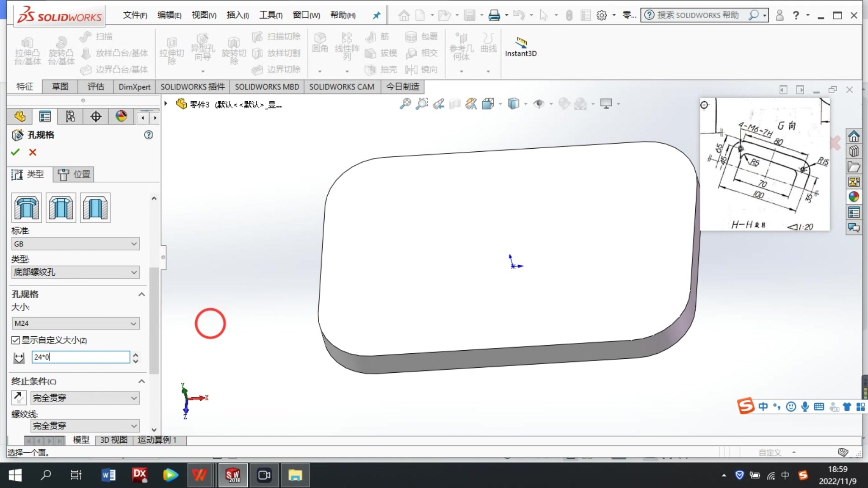The image size is (868, 488).
Task: Switch to the 位置 tab
Action: (74, 174)
